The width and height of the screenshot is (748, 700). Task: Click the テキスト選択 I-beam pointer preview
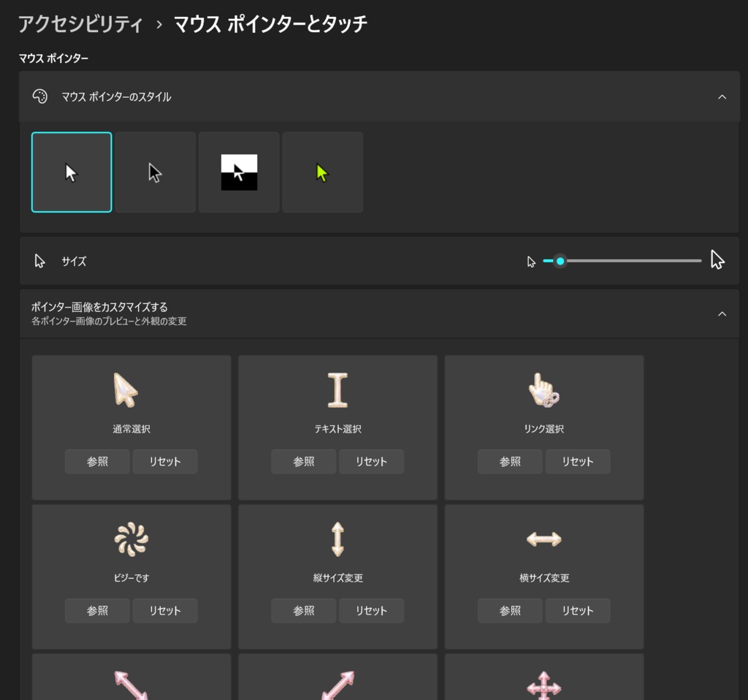[337, 390]
